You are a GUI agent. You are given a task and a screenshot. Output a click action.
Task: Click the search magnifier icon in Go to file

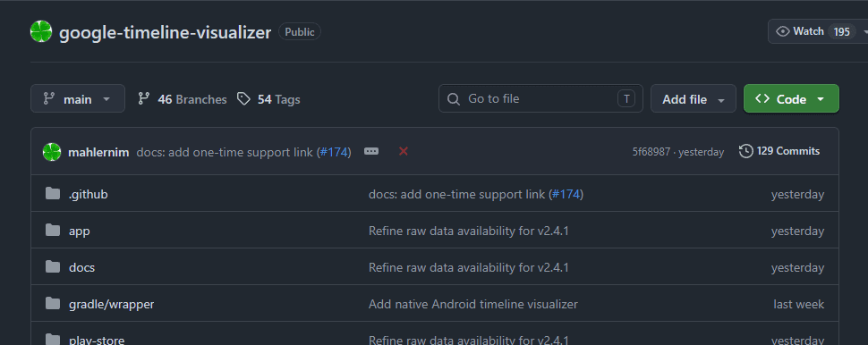pos(454,99)
